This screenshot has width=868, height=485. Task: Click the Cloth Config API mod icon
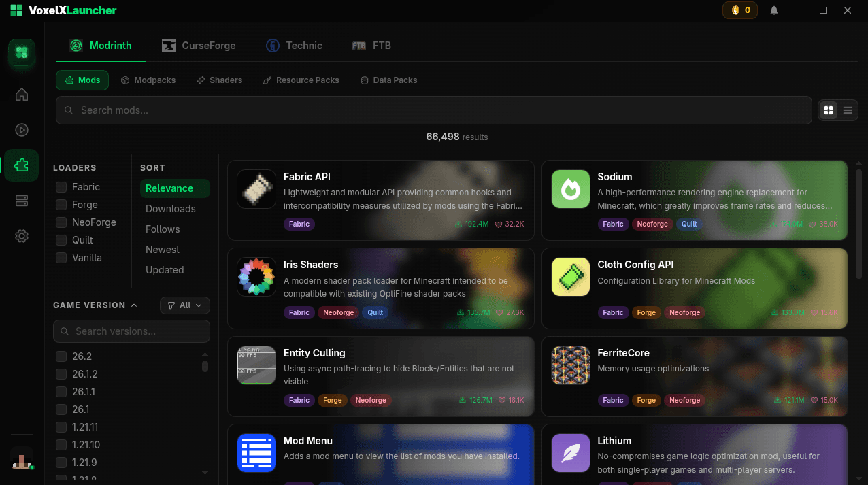(x=571, y=277)
